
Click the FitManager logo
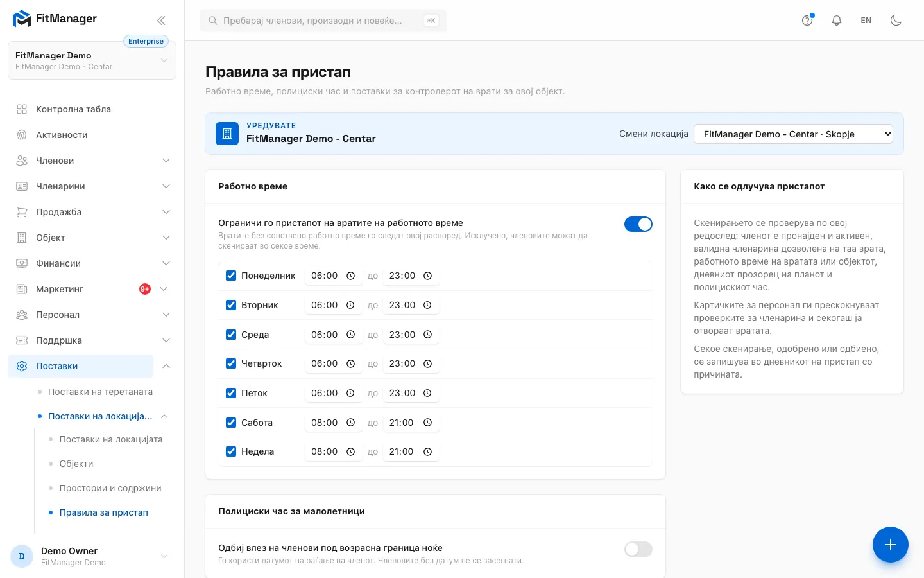point(55,19)
